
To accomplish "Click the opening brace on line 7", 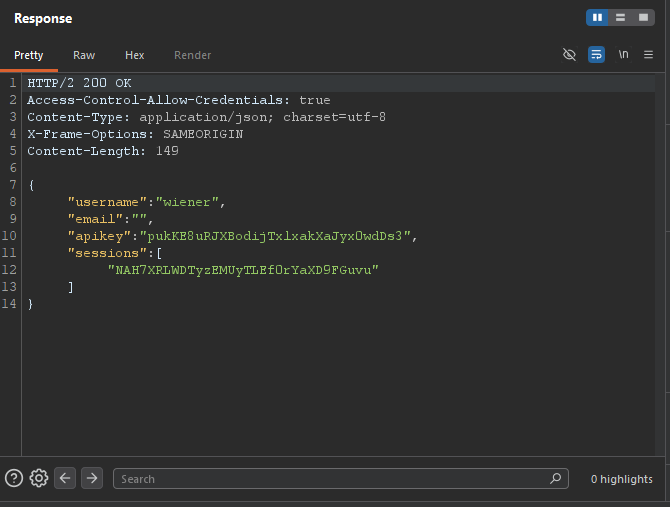I will 31,185.
